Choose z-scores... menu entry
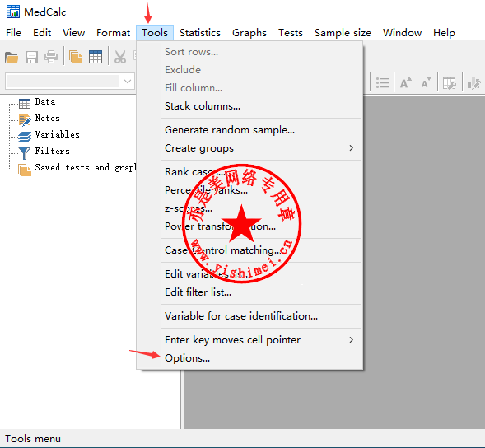Screen dimensions: 485x448 click(249, 208)
